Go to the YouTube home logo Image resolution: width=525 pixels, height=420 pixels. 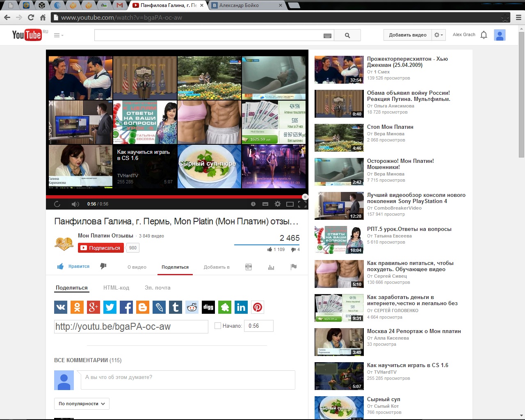tap(27, 35)
